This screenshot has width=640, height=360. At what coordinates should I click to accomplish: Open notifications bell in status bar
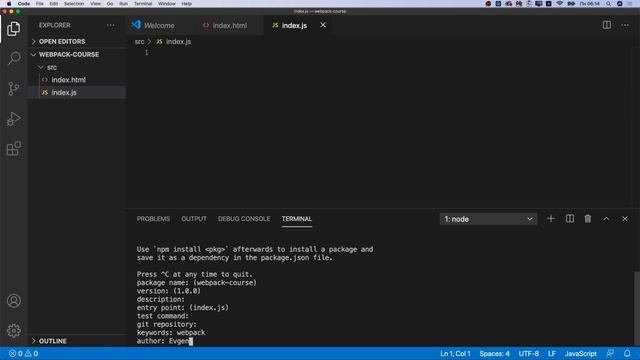tap(627, 353)
